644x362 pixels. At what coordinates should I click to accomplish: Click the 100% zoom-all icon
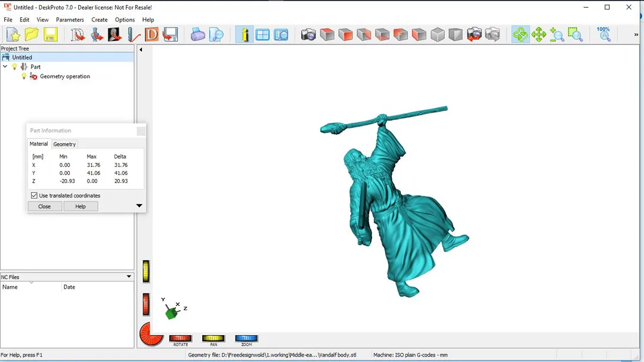point(603,35)
